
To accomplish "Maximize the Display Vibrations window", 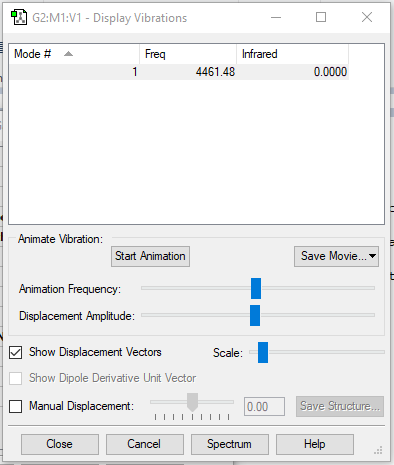I will point(321,17).
